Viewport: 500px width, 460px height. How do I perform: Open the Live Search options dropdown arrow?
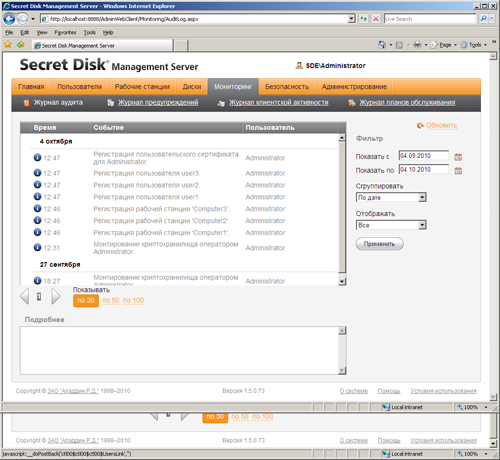(x=492, y=19)
